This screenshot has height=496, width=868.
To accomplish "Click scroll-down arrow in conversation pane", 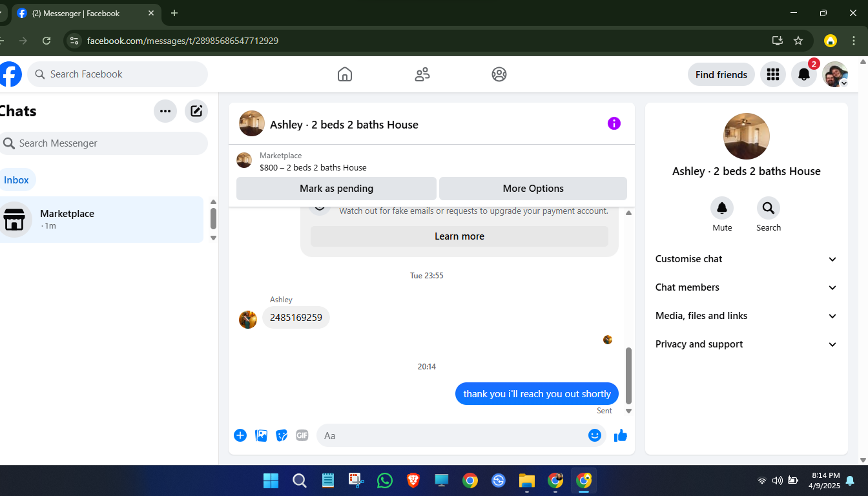I will click(628, 411).
